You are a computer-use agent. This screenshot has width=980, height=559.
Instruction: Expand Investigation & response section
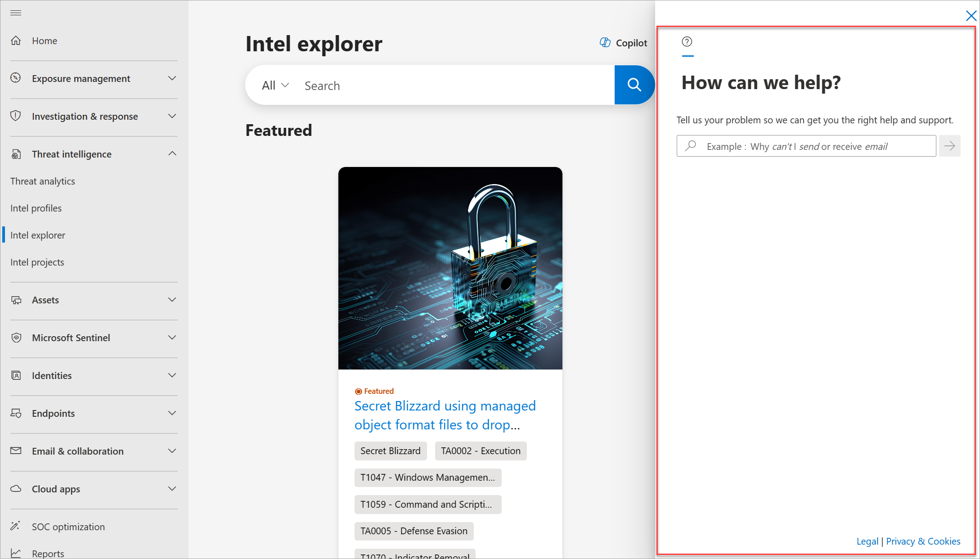172,116
